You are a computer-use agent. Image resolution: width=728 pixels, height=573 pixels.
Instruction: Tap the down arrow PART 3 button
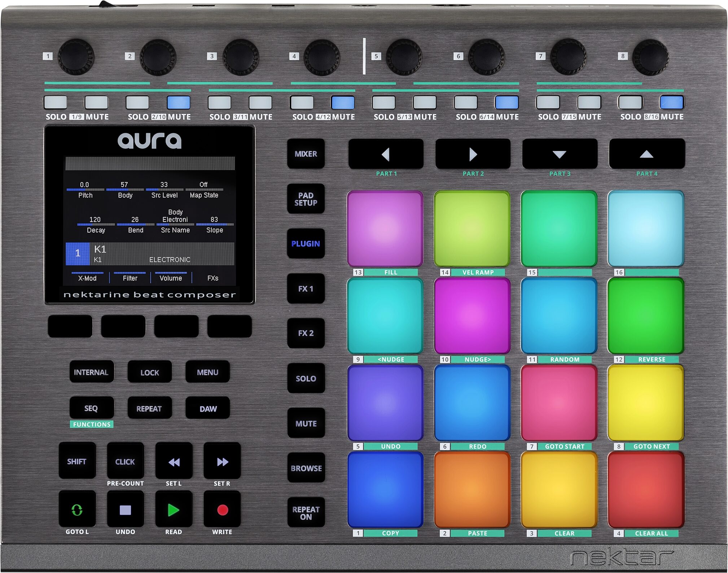pyautogui.click(x=560, y=154)
